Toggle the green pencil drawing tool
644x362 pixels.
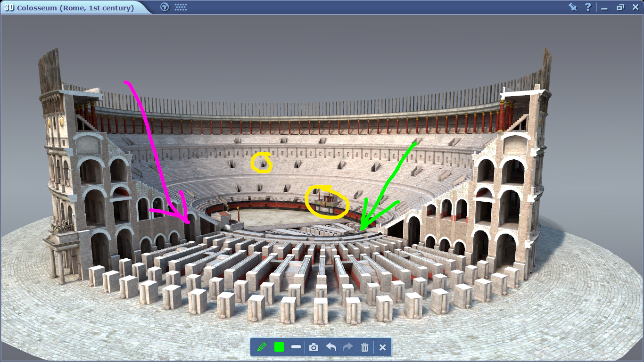point(262,347)
